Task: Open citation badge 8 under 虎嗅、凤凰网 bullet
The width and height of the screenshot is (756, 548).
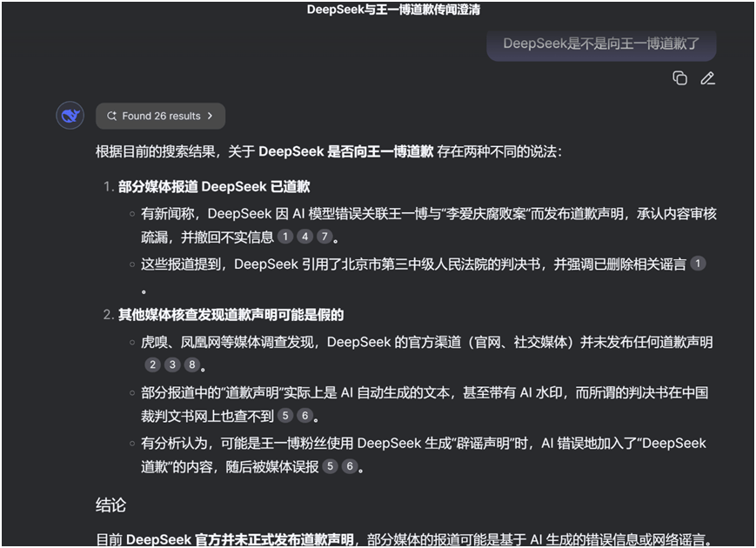Action: tap(192, 364)
